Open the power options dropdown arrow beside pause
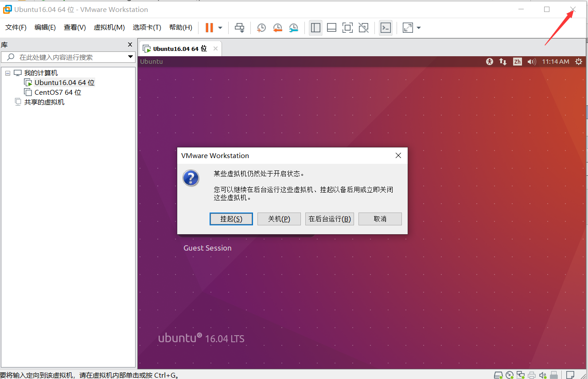Viewport: 588px width, 379px height. pos(220,28)
